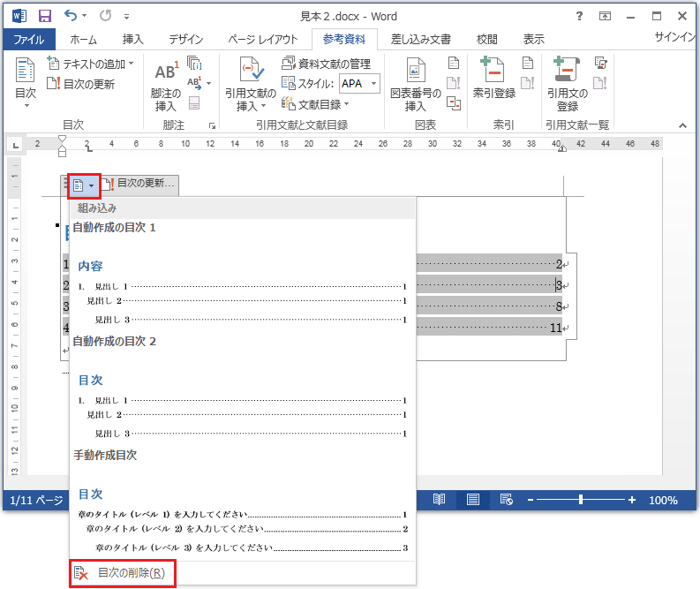Switch to Print Layout view in status bar
This screenshot has width=700, height=589.
tap(473, 500)
